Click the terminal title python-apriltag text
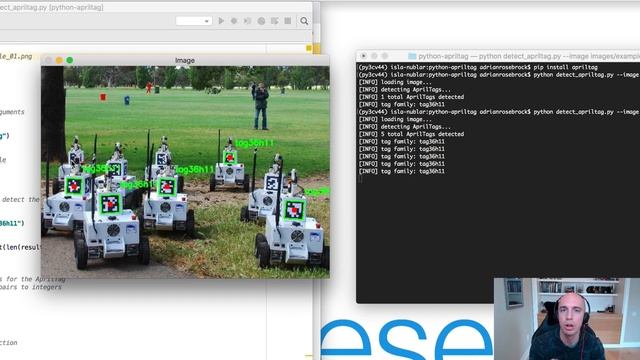Image resolution: width=640 pixels, height=360 pixels. (443, 56)
